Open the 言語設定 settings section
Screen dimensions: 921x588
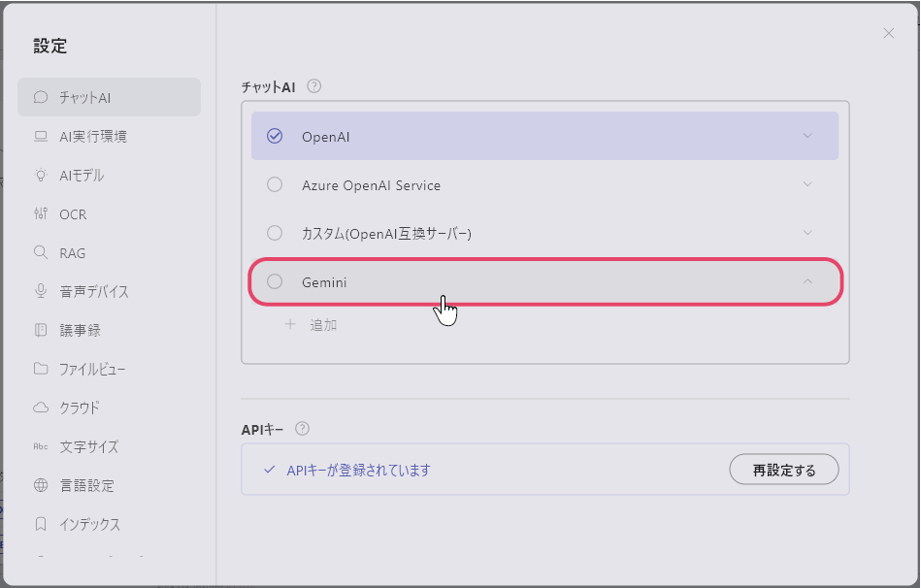[86, 485]
